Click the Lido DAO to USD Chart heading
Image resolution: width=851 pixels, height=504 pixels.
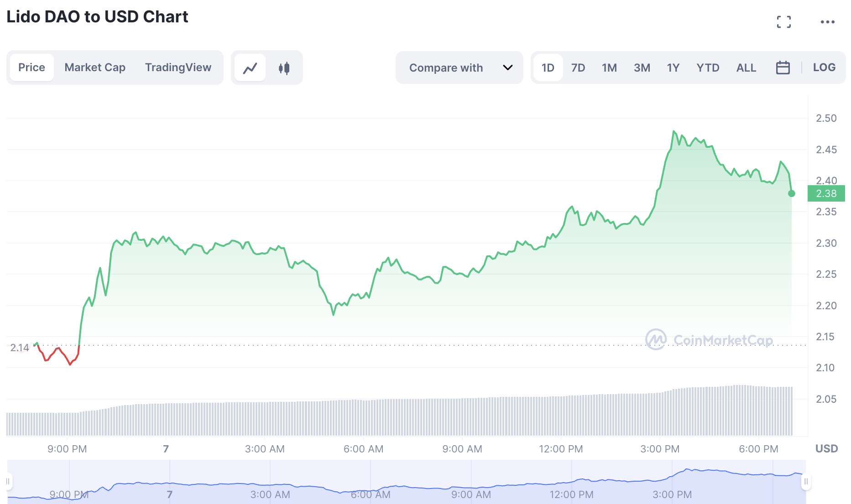click(97, 17)
